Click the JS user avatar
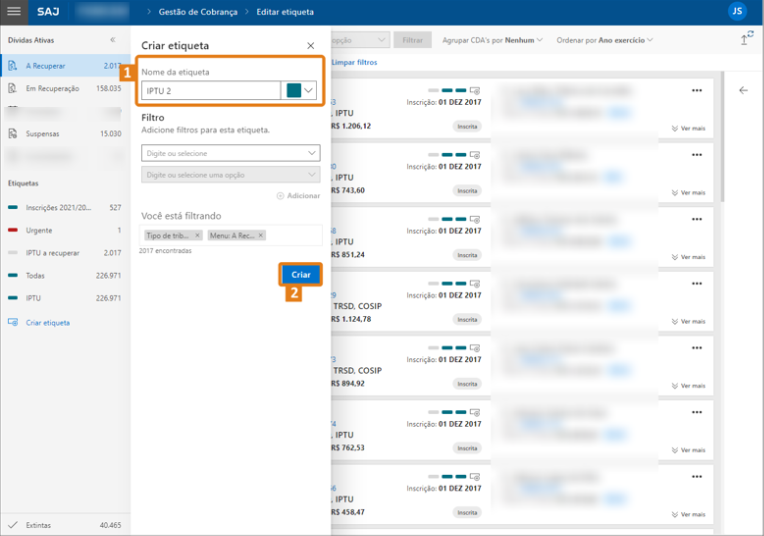Screen dimensions: 764x536 pos(737,12)
